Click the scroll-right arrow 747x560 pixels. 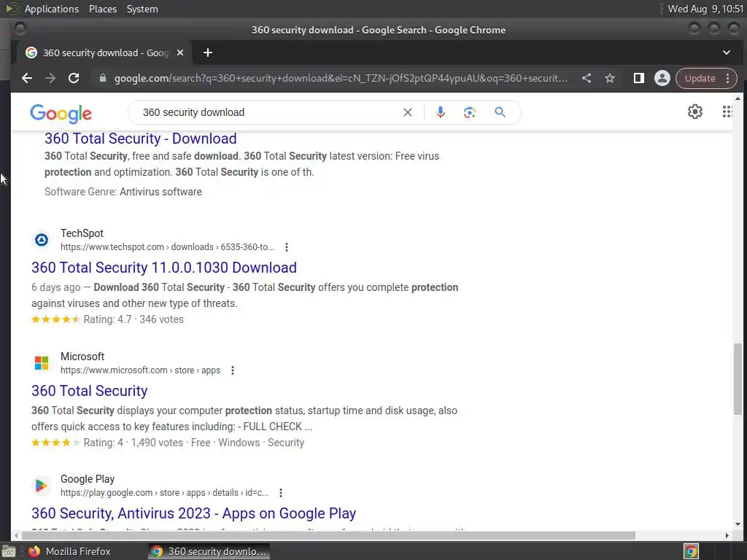pyautogui.click(x=727, y=535)
